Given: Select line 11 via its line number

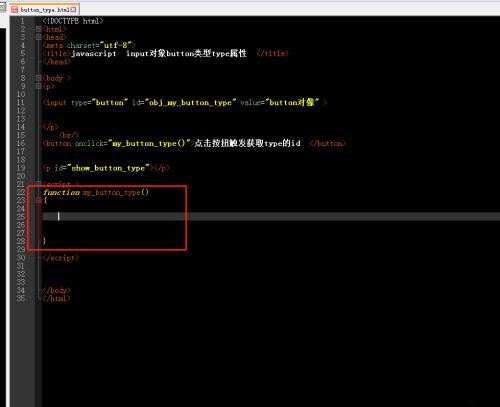Looking at the screenshot, I should click(21, 102).
